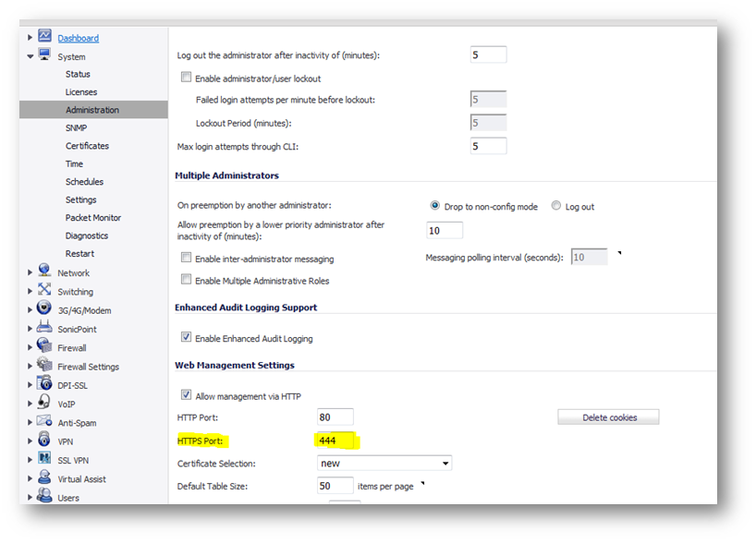Open the Licenses menu item

[81, 92]
